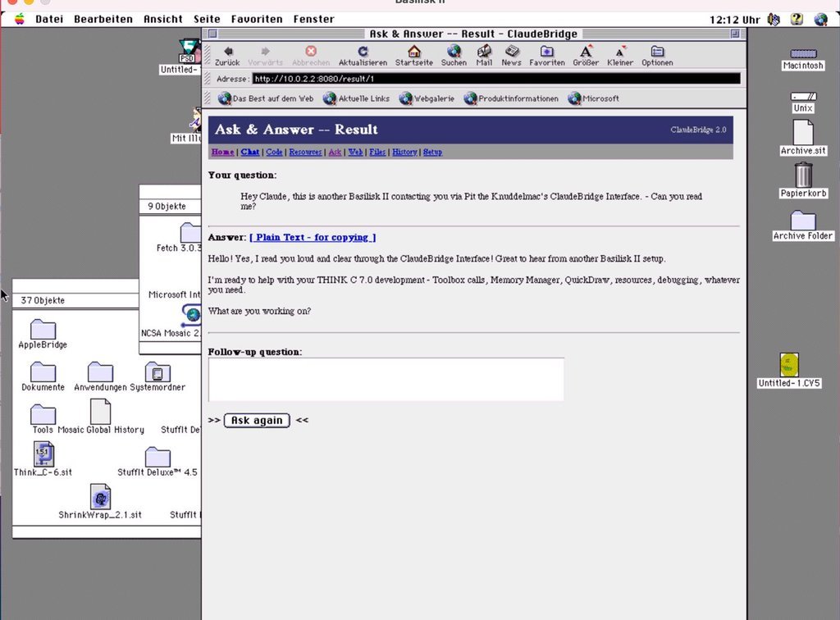Click the Größer text size icon

tap(586, 52)
